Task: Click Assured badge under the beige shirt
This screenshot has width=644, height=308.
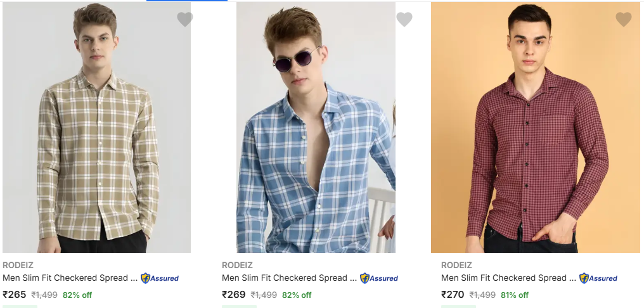Action: tap(160, 278)
